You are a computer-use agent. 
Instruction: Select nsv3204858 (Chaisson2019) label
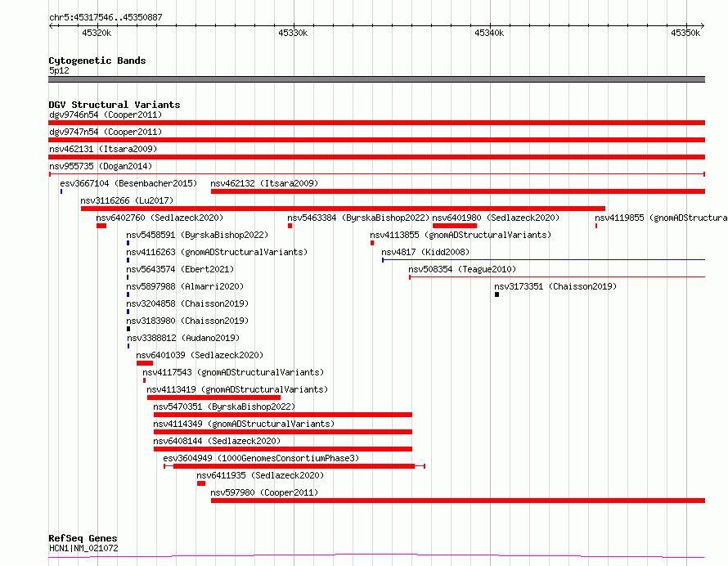(187, 303)
